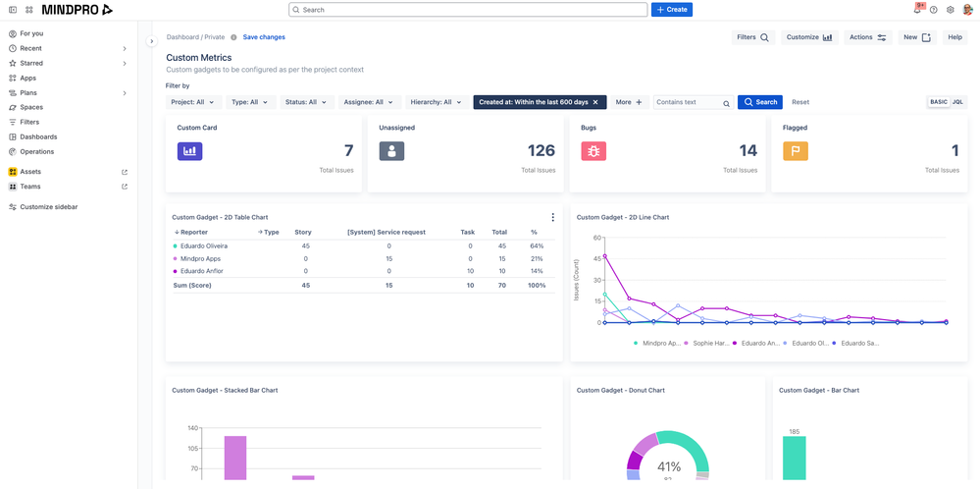The width and height of the screenshot is (980, 489).
Task: Click the notifications bell icon
Action: pyautogui.click(x=917, y=10)
